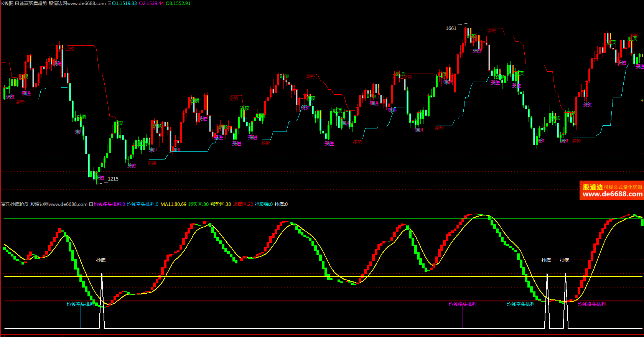Viewport: 644px width, 337px height.
Task: Select the 富乐抄底抢反 indicator title
Action: coord(15,204)
